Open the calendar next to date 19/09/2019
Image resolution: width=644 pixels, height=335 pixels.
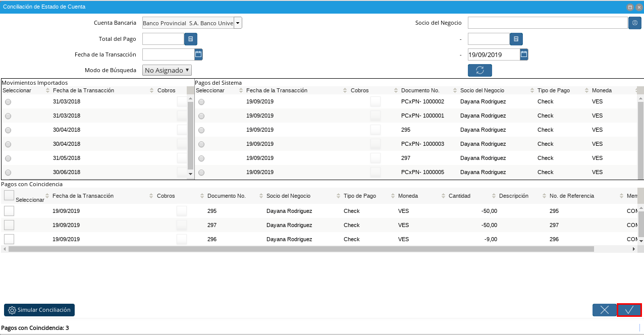(x=524, y=54)
